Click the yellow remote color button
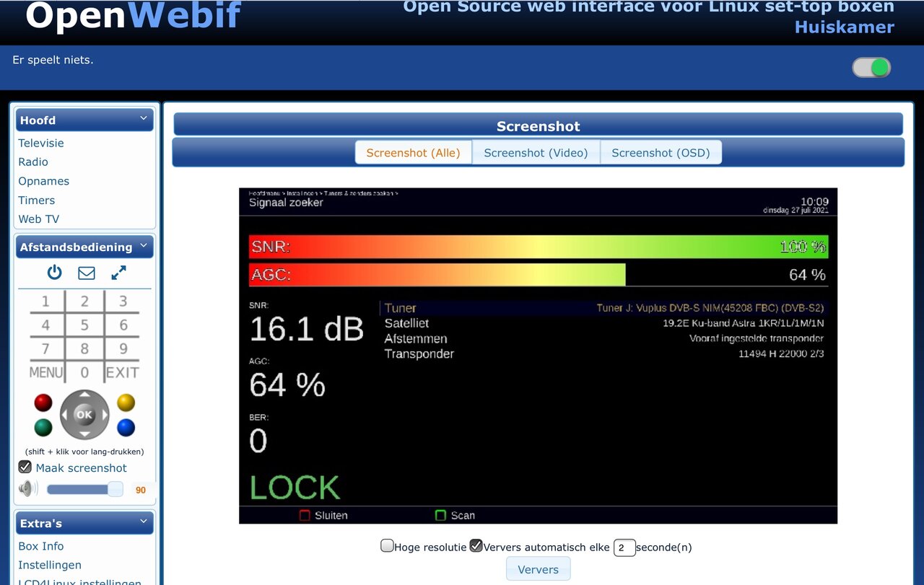 click(126, 403)
